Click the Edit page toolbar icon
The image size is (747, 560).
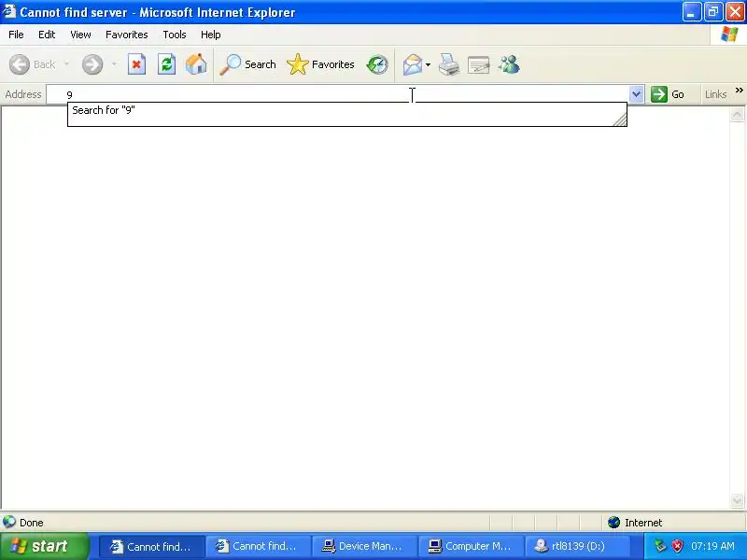coord(478,64)
